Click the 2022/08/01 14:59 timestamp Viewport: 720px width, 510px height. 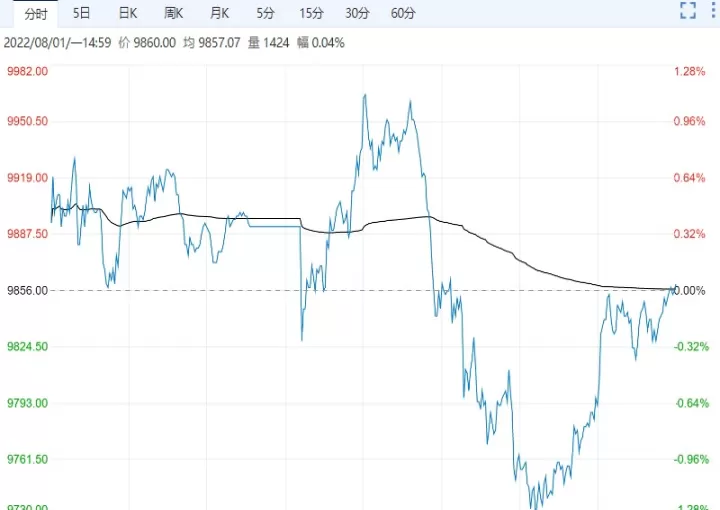point(57,43)
